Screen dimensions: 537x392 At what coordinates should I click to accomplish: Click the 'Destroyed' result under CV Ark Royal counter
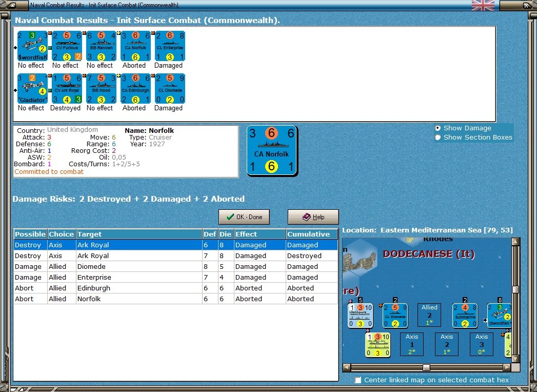coord(66,108)
